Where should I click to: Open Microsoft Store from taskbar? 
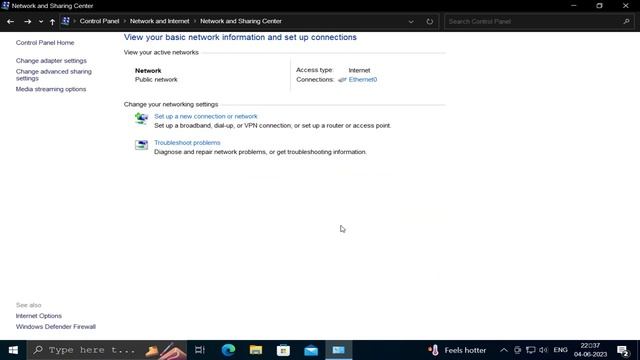[283, 350]
